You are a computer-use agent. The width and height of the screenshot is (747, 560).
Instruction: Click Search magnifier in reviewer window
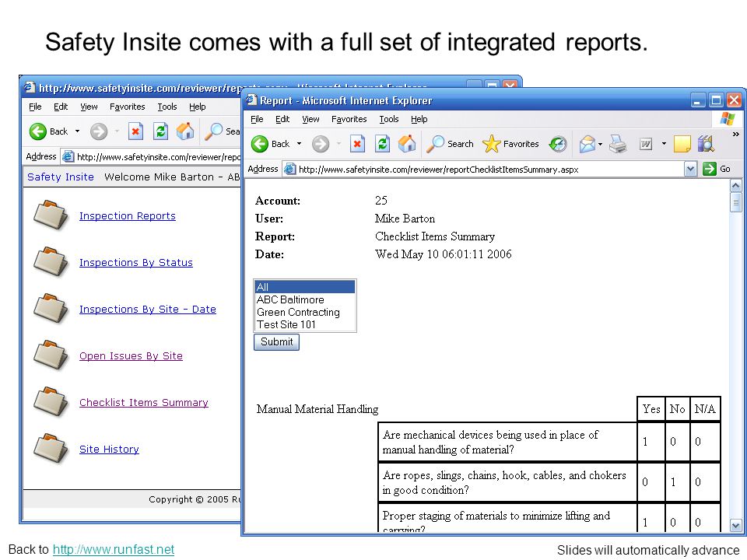[x=213, y=131]
